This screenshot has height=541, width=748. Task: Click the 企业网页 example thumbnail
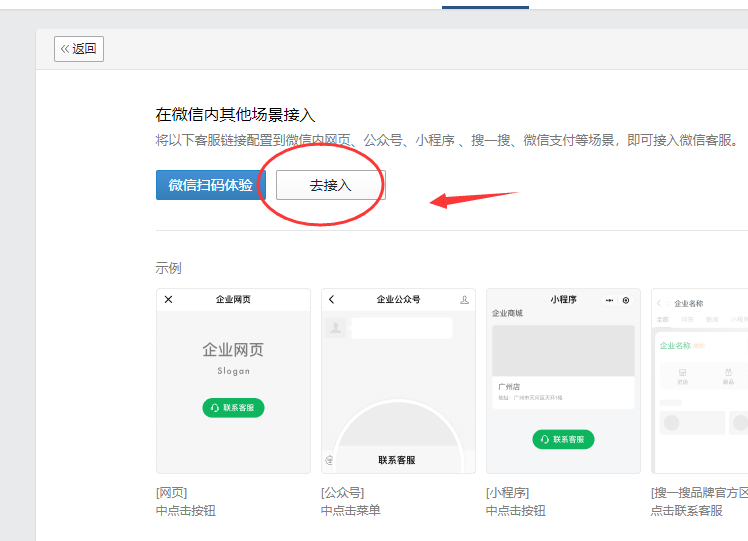(233, 381)
